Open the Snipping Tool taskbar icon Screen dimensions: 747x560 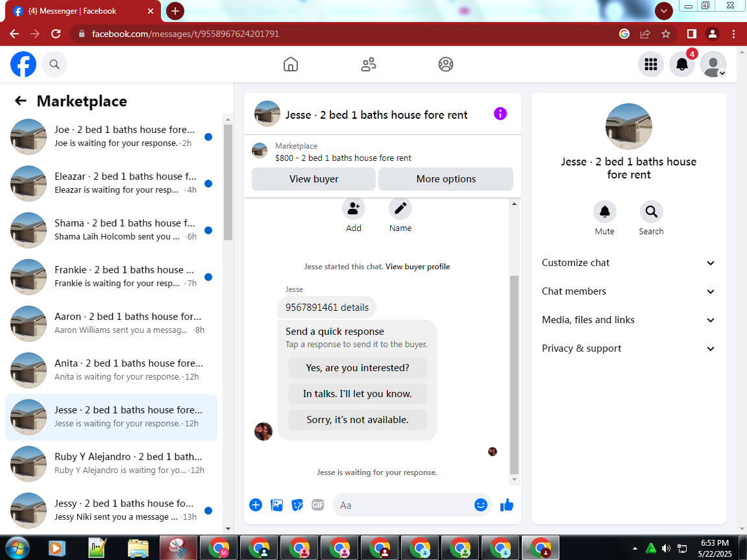(178, 548)
